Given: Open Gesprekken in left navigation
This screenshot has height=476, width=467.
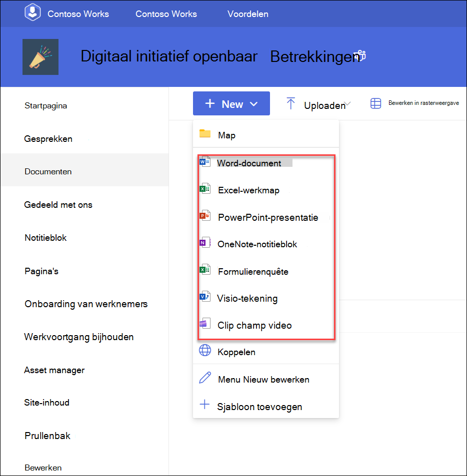Looking at the screenshot, I should click(48, 139).
